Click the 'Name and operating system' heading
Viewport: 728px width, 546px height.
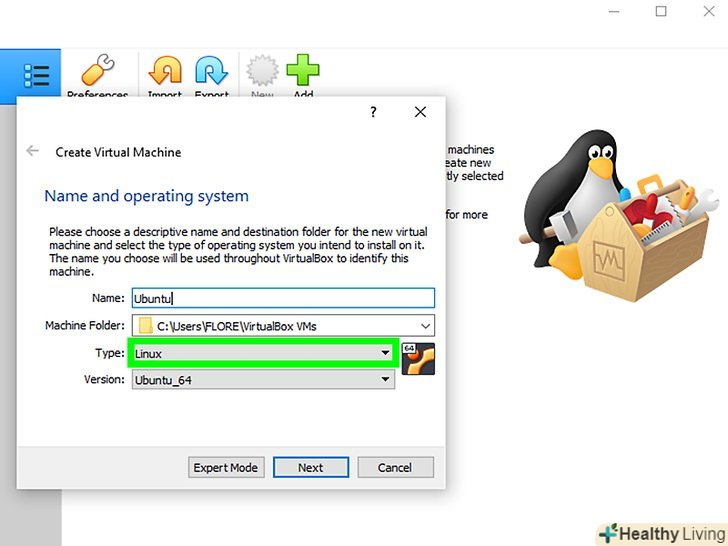(x=146, y=196)
